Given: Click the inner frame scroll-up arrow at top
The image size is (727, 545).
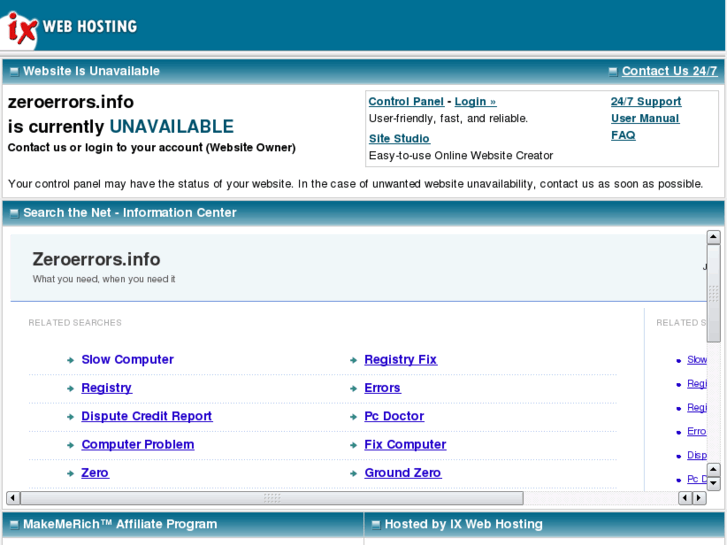Looking at the screenshot, I should click(x=713, y=237).
